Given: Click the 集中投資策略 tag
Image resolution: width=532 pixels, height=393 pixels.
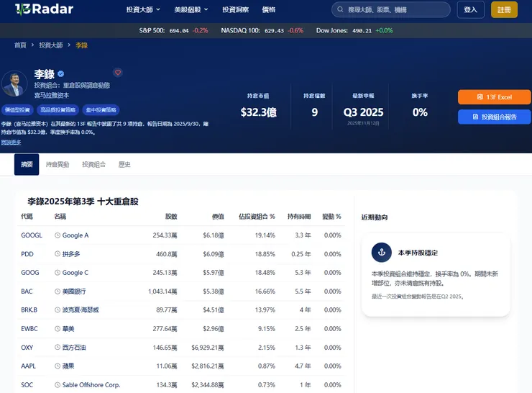Looking at the screenshot, I should pyautogui.click(x=101, y=110).
